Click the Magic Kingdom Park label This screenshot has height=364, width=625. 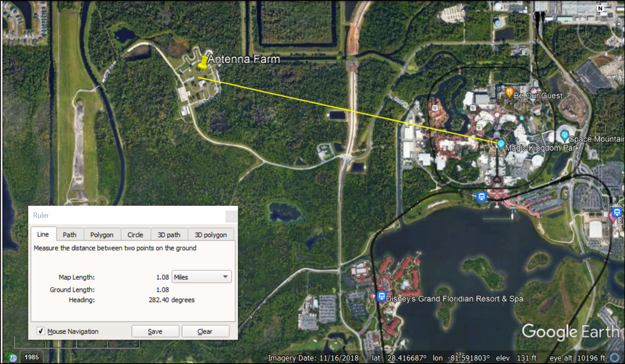[542, 148]
